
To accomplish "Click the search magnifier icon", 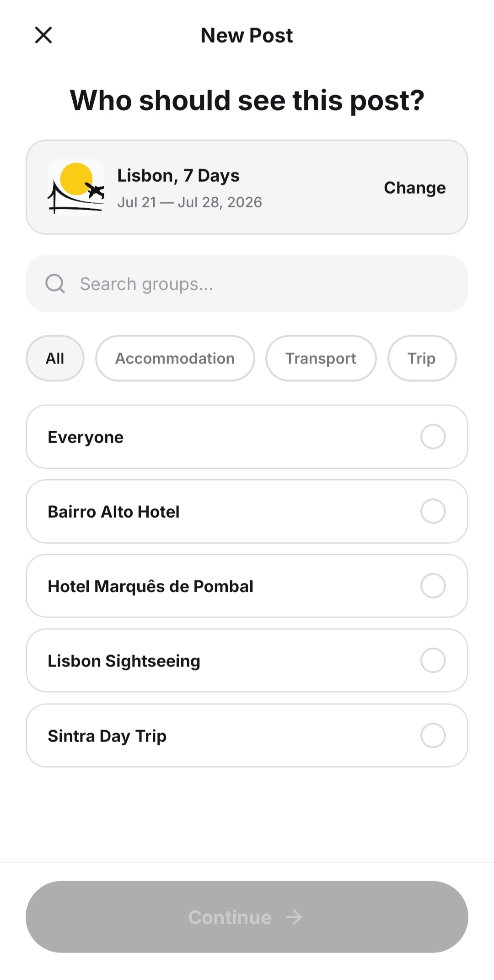I will click(55, 284).
